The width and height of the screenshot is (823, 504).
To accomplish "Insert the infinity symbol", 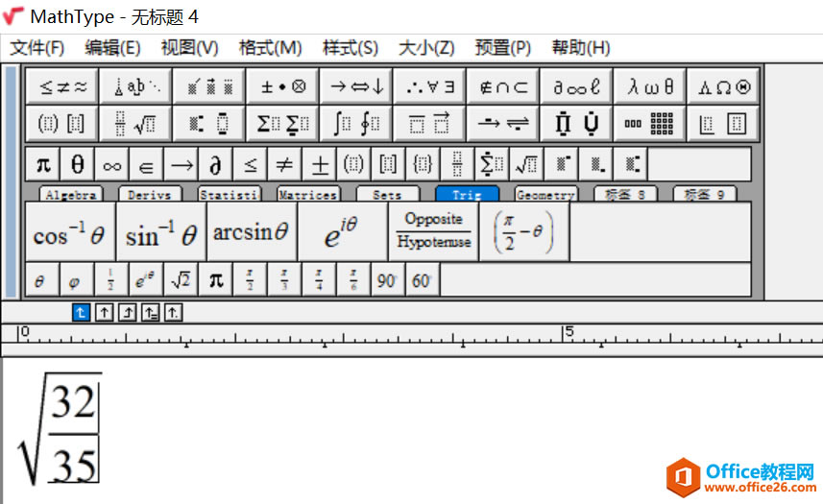I will point(111,165).
